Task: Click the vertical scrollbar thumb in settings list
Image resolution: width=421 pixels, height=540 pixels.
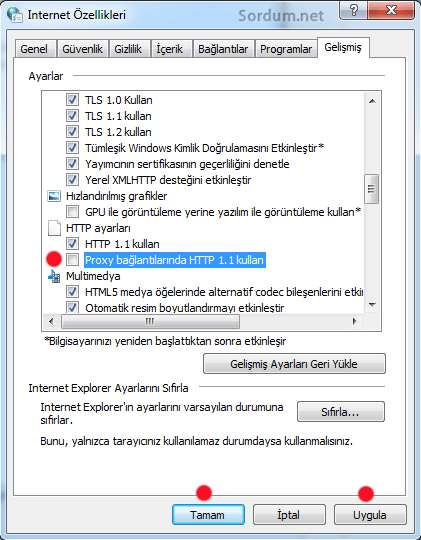Action: pyautogui.click(x=372, y=189)
